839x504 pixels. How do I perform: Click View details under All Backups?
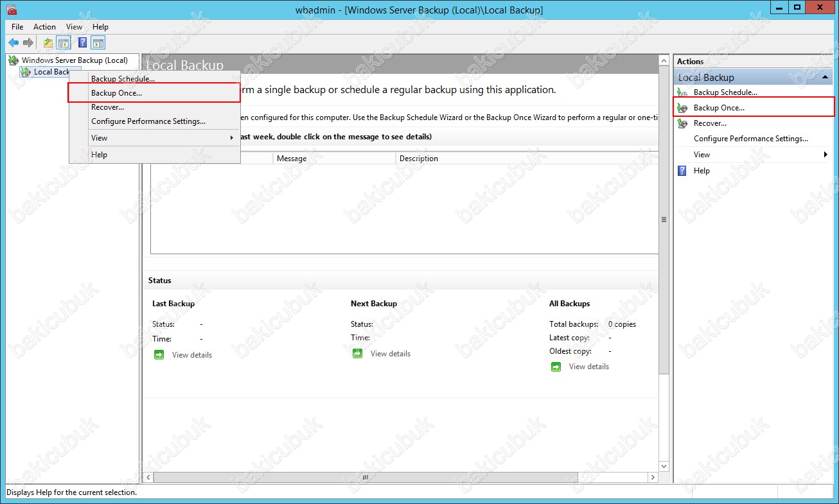coord(589,367)
